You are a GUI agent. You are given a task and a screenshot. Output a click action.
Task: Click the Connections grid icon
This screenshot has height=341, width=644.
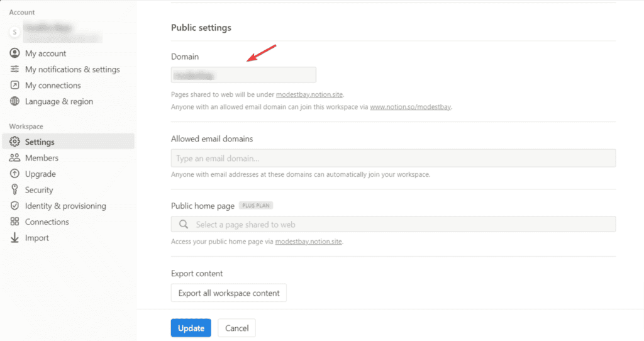pyautogui.click(x=14, y=222)
